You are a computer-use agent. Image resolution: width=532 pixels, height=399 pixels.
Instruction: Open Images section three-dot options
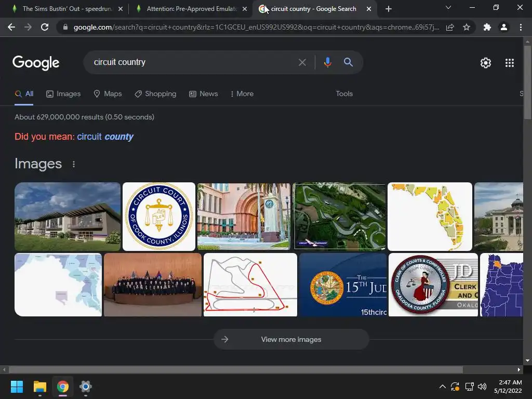74,164
